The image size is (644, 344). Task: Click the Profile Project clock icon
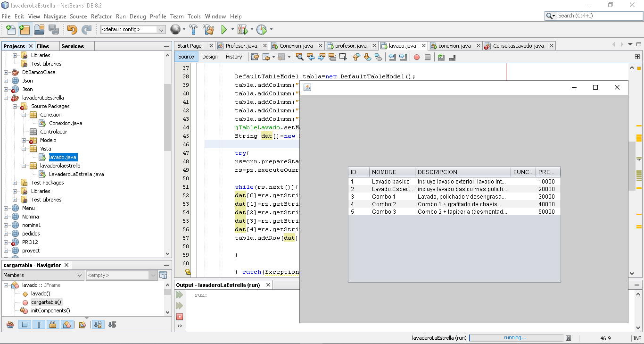262,30
